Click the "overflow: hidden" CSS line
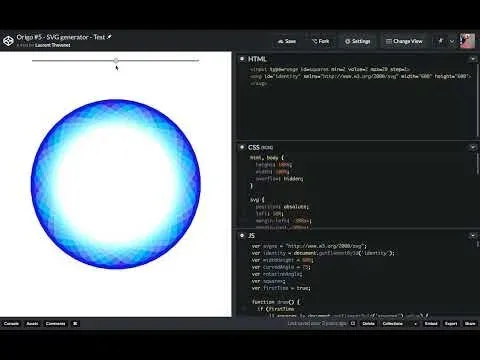The width and height of the screenshot is (480, 360). [279, 179]
